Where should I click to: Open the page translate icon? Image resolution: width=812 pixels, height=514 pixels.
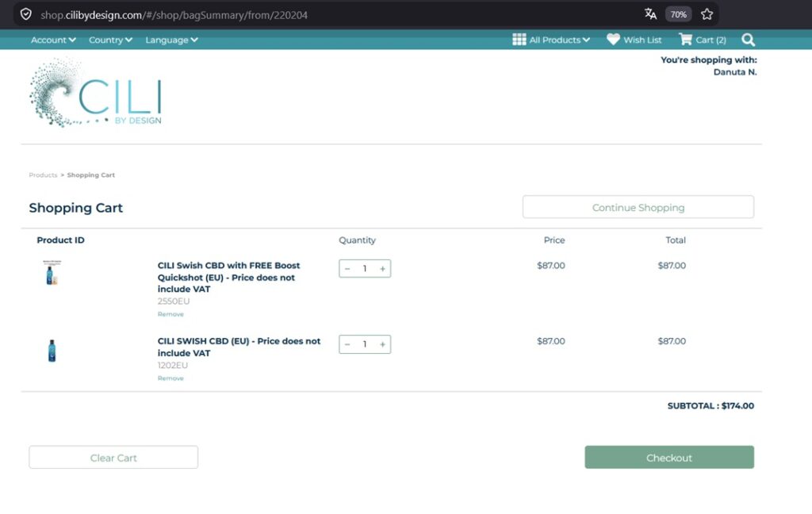click(x=650, y=14)
